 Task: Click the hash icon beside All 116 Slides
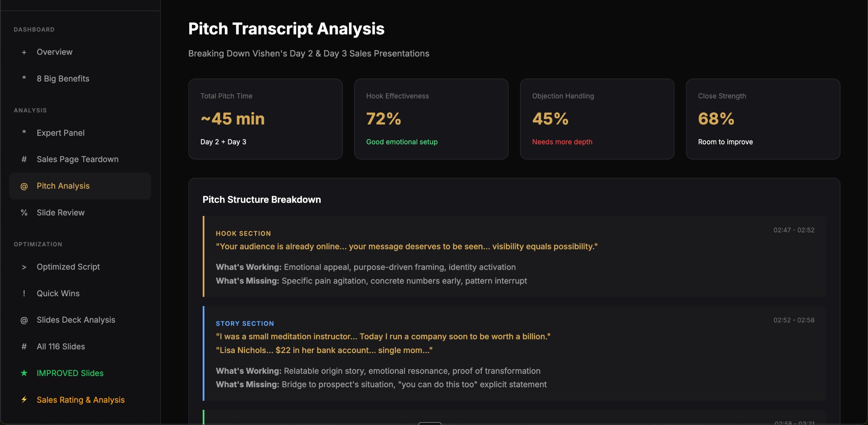pyautogui.click(x=24, y=347)
